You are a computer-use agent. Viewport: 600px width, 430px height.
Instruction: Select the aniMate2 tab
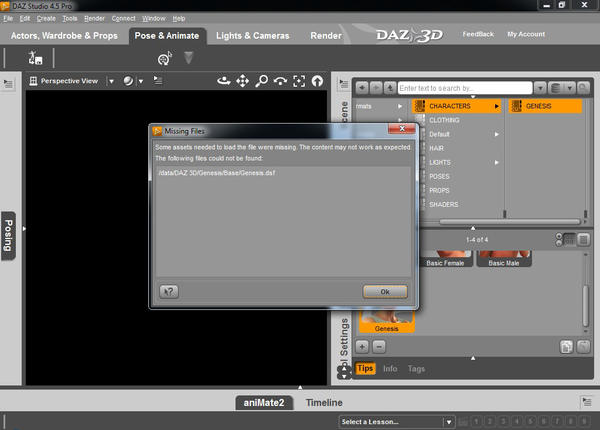point(264,403)
